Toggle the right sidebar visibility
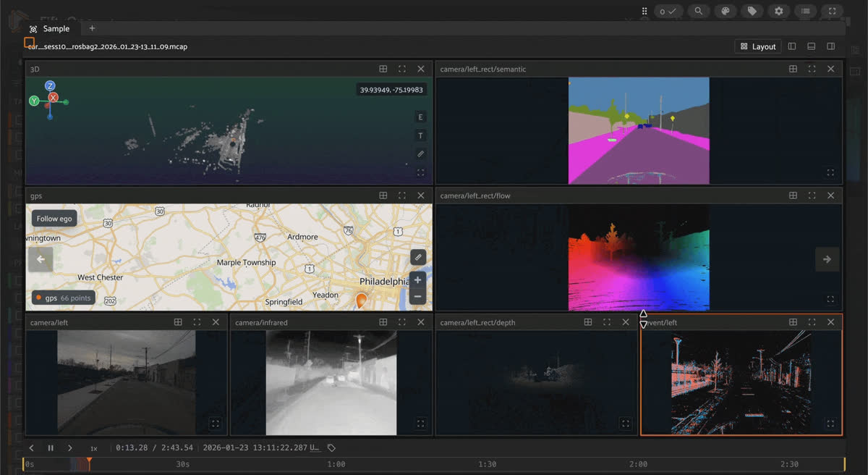The width and height of the screenshot is (868, 475). point(831,46)
